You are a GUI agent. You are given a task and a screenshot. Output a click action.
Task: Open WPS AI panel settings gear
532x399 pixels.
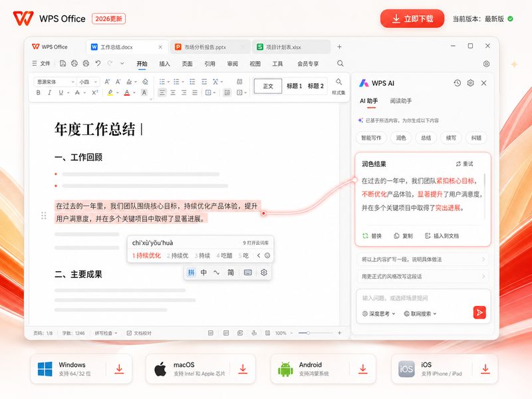pos(471,82)
